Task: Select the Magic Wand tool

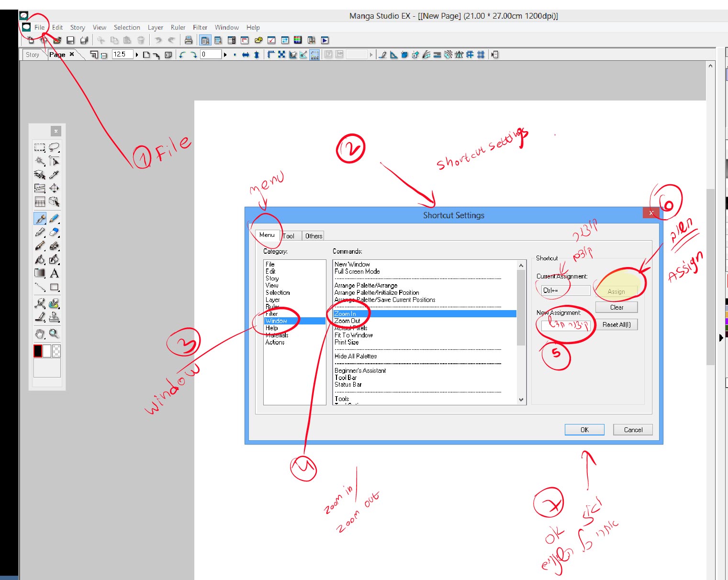Action: (40, 161)
